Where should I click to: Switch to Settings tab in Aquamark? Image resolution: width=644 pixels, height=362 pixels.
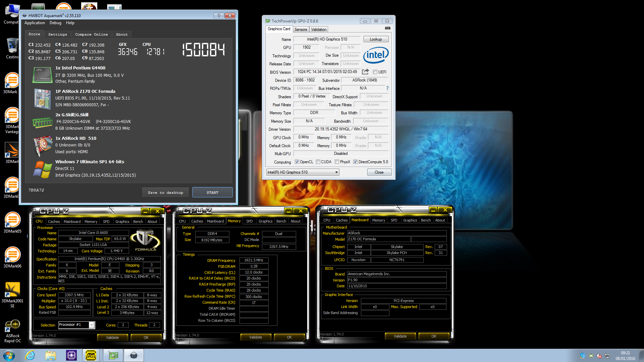pyautogui.click(x=57, y=34)
